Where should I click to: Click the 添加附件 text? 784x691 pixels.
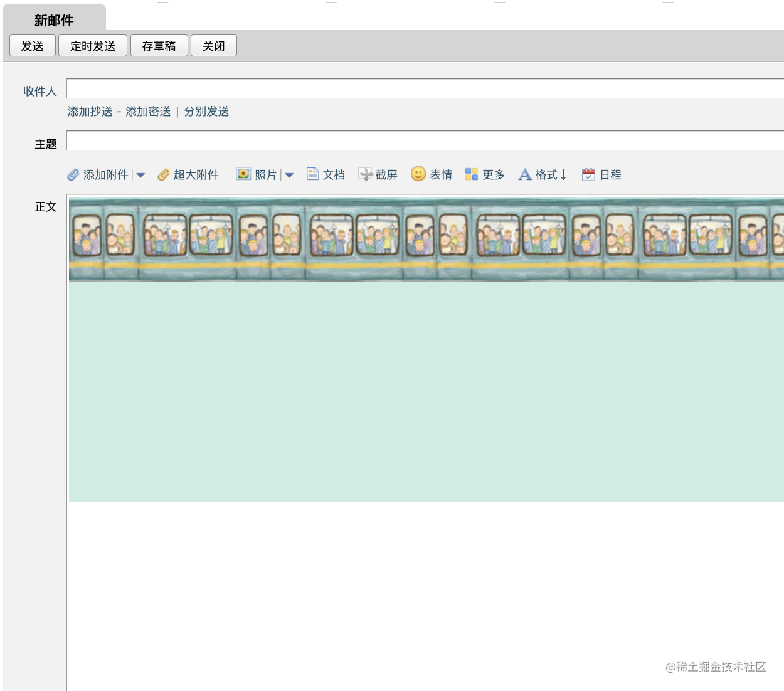105,175
